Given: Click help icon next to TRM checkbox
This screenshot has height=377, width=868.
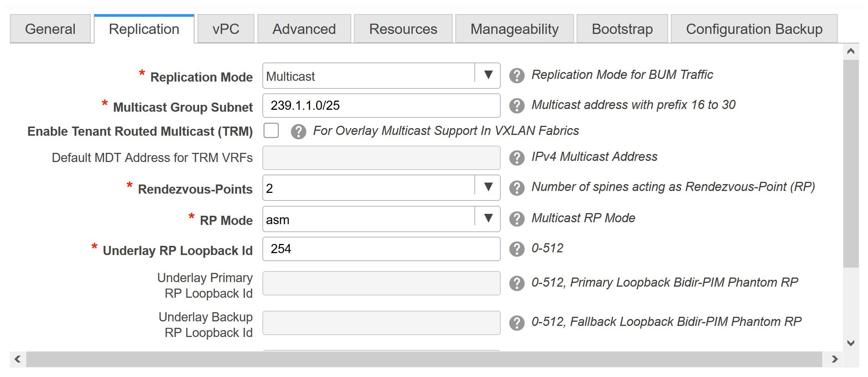Looking at the screenshot, I should [x=298, y=132].
